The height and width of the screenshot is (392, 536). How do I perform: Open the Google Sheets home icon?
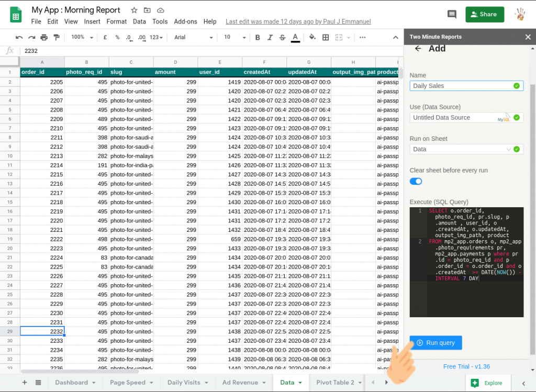[16, 15]
